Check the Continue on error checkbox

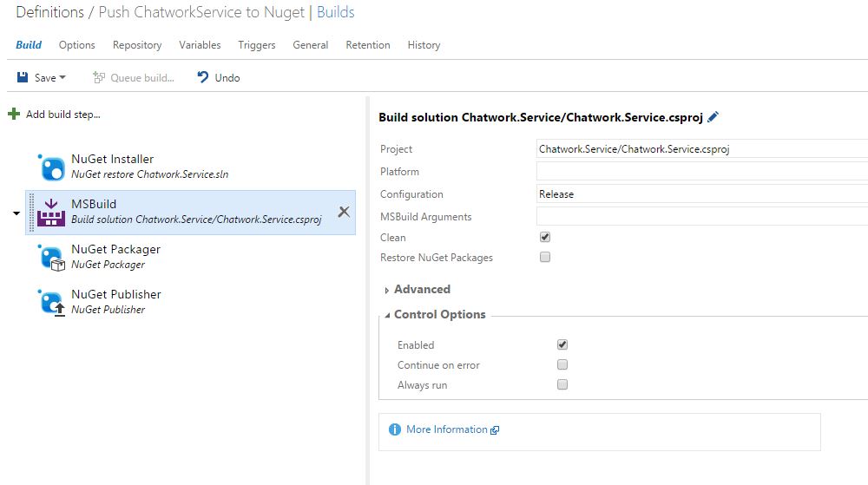(562, 364)
